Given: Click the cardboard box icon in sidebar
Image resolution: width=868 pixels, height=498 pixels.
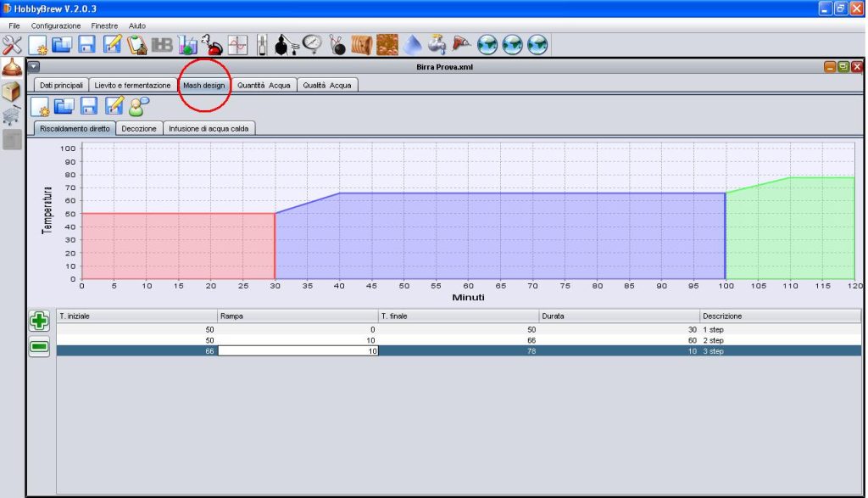Looking at the screenshot, I should pyautogui.click(x=12, y=92).
